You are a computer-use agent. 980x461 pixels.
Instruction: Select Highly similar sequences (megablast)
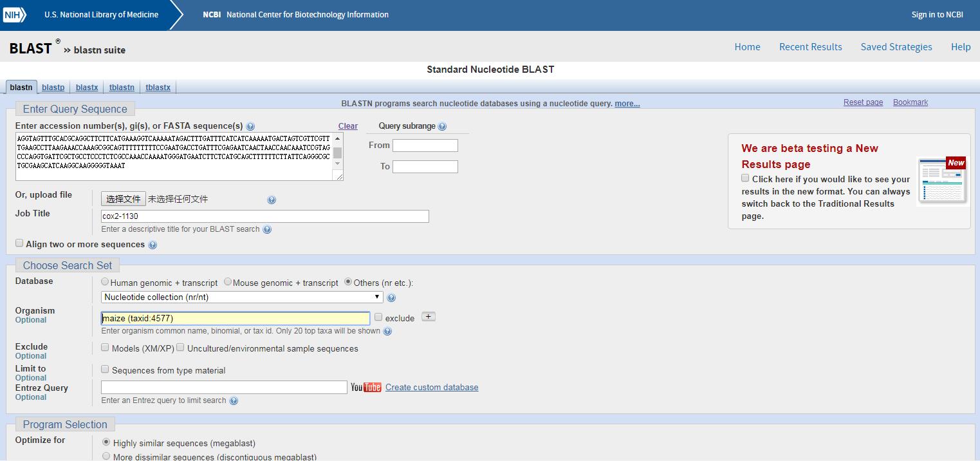(x=106, y=442)
